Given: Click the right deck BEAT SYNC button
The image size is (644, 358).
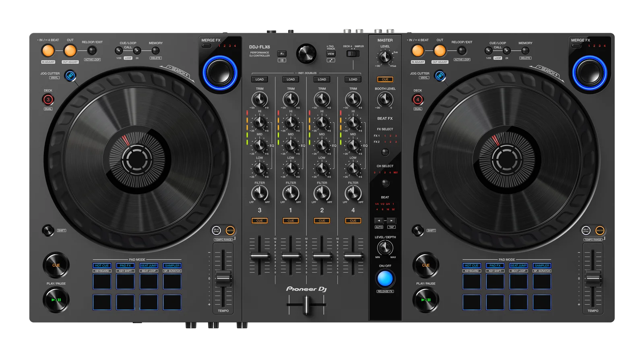Looking at the screenshot, I should pos(586,230).
